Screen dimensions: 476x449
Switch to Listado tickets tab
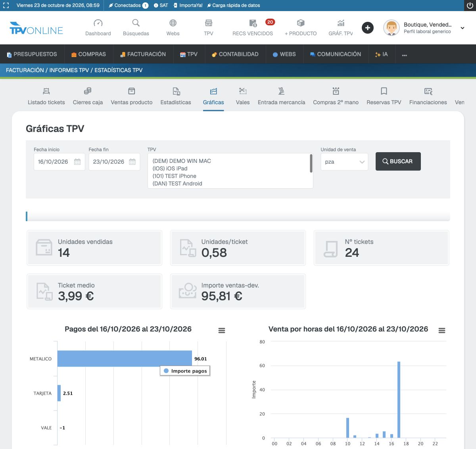(46, 97)
